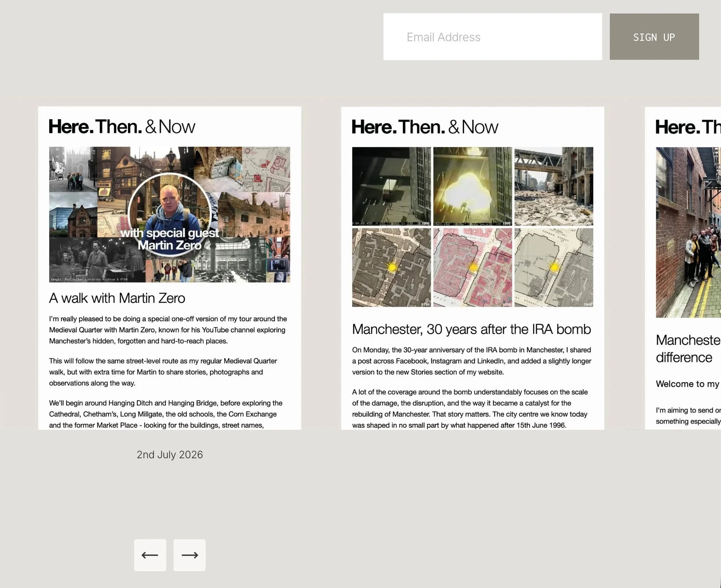Click paragraph starting 'This will follow the same street-level'

[x=163, y=372]
